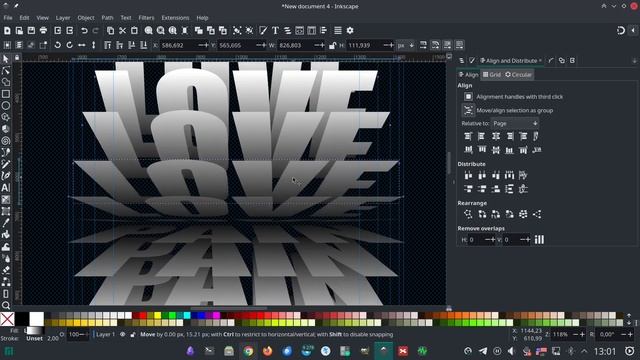Expand the snap options arrow at top right
640x360 pixels.
(x=633, y=31)
